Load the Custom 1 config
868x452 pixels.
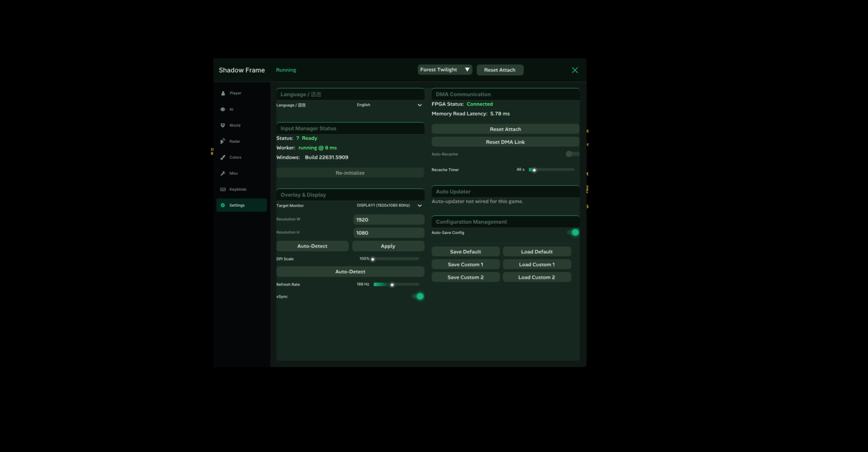tap(537, 265)
